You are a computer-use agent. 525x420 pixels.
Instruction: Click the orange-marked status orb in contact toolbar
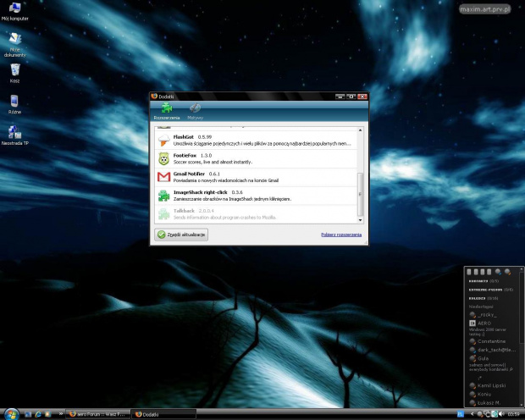coord(507,272)
